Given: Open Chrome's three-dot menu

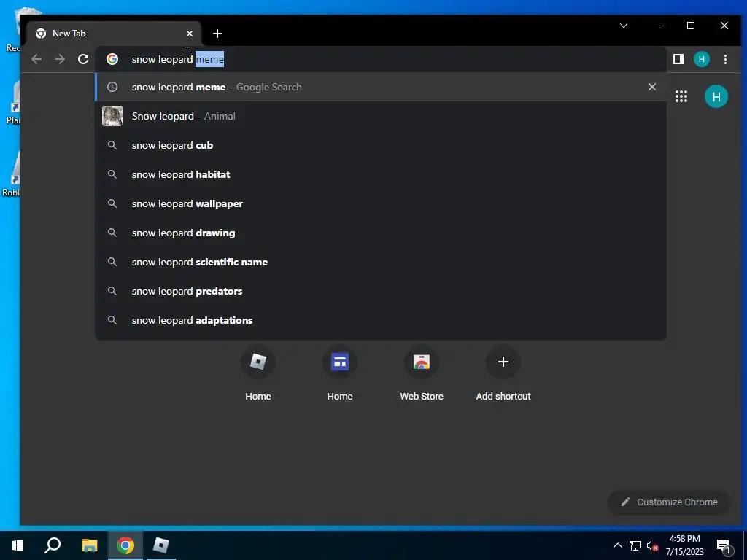Looking at the screenshot, I should pyautogui.click(x=725, y=59).
